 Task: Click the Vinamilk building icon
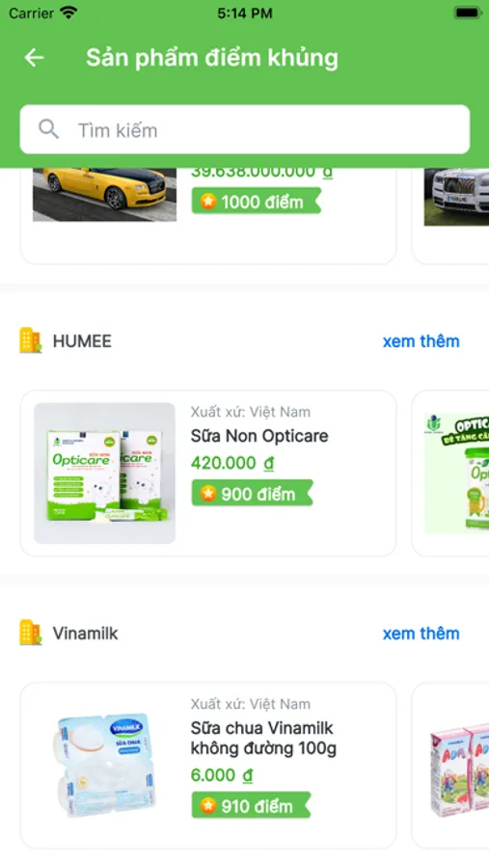click(31, 632)
